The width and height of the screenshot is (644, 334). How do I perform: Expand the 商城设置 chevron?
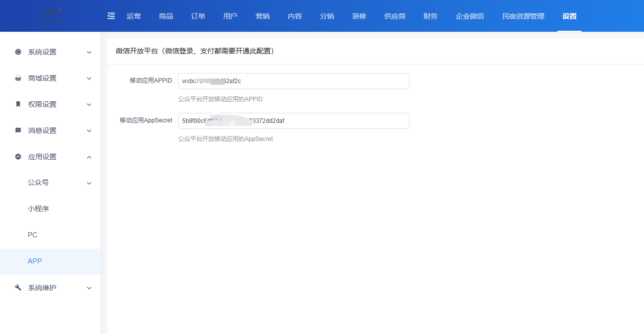coord(89,79)
